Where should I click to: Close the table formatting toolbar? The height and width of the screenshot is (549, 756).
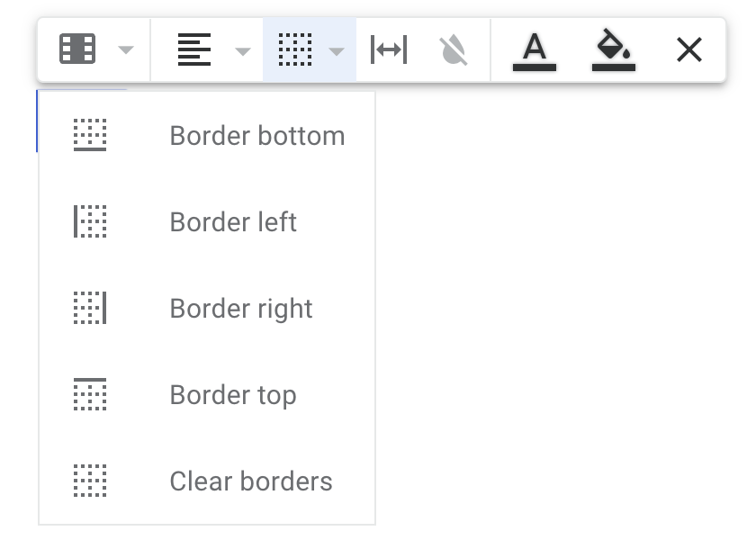click(x=689, y=49)
